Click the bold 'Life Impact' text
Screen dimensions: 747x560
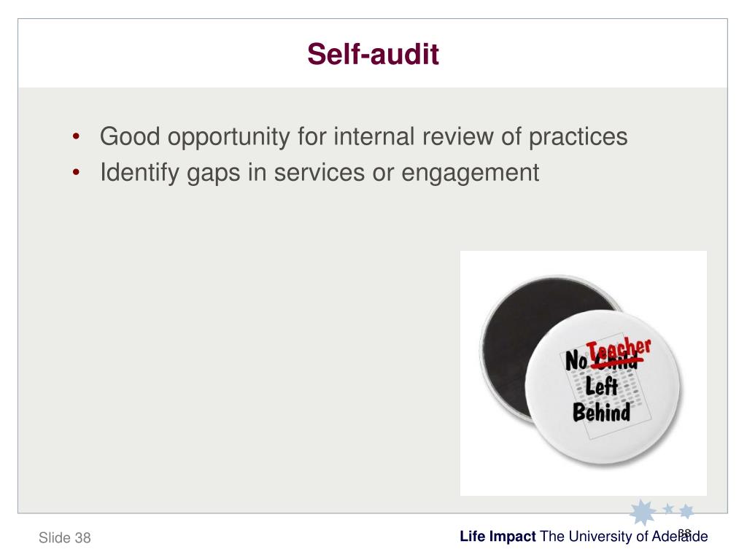(x=498, y=536)
